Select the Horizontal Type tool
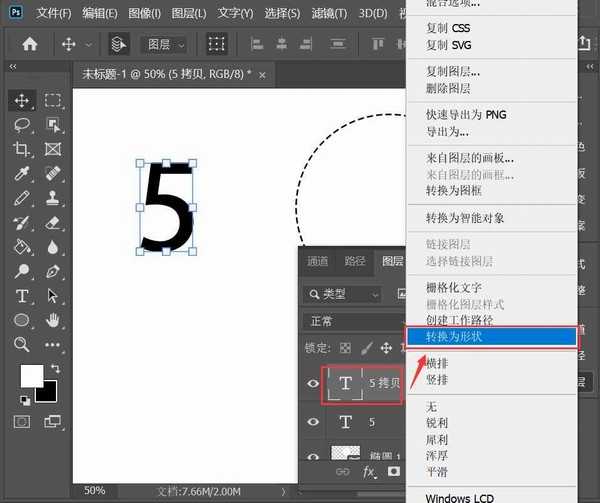 click(22, 296)
